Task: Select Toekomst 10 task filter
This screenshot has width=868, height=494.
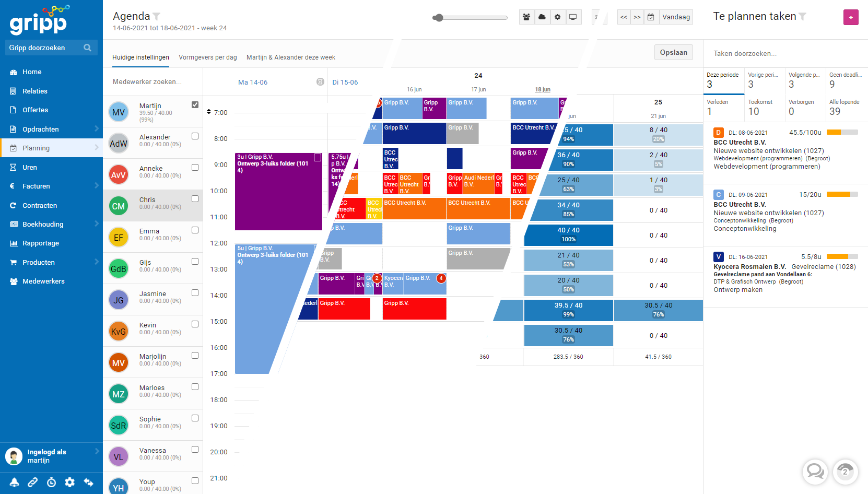Action: [764, 108]
